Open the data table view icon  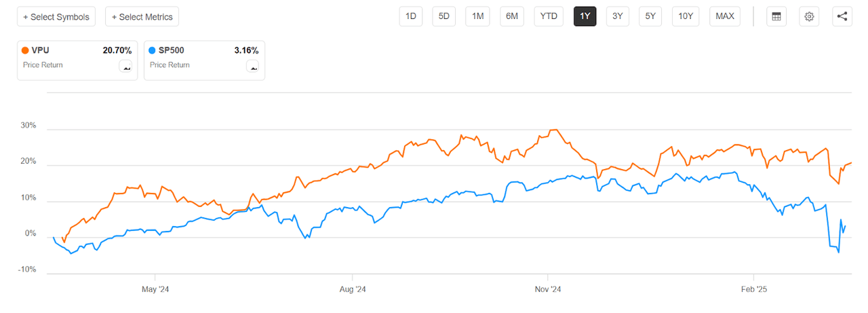point(776,16)
